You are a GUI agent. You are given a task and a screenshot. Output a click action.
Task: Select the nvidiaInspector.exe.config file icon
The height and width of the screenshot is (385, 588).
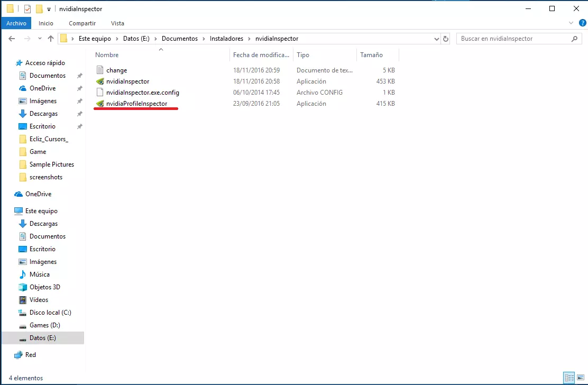point(100,92)
